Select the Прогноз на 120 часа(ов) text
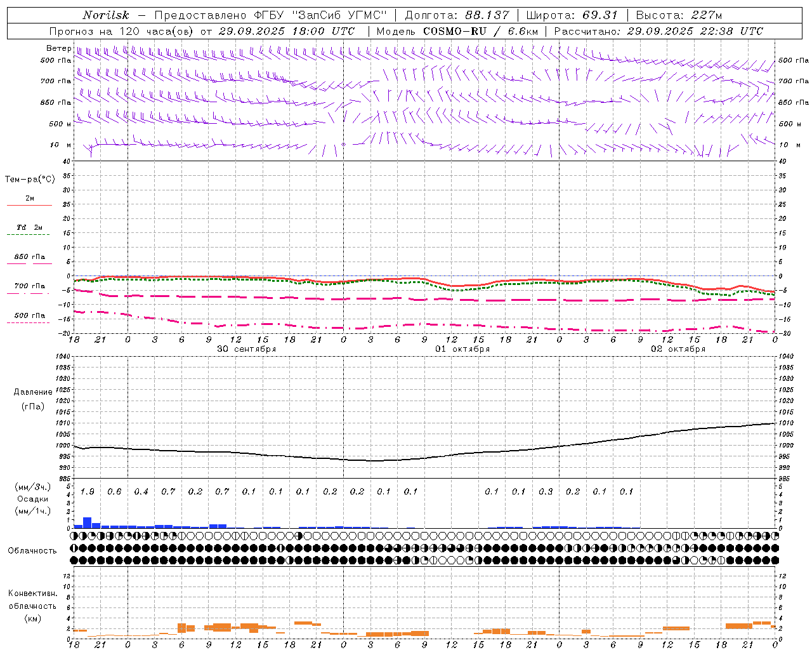 coord(122,31)
